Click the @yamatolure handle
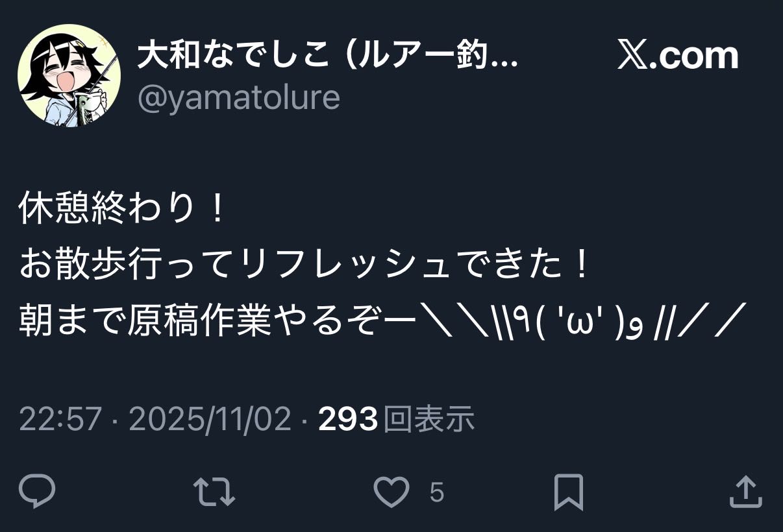Image resolution: width=783 pixels, height=532 pixels. pos(238,97)
